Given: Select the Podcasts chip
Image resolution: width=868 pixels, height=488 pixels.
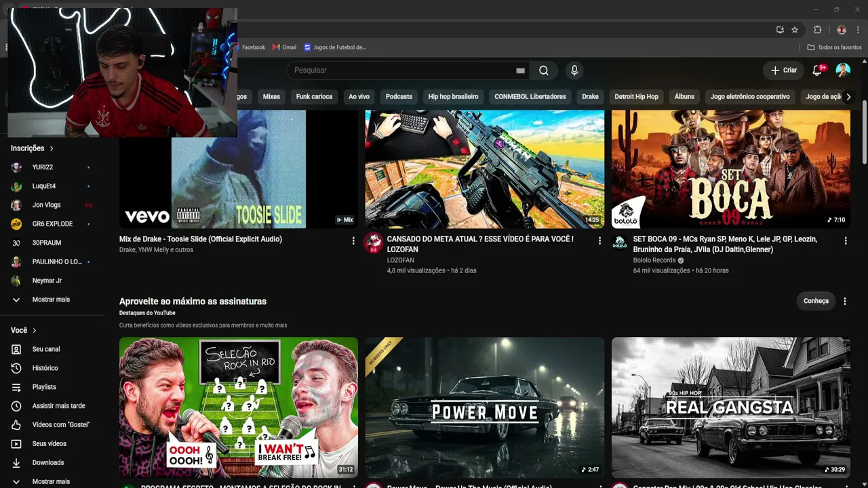Looking at the screenshot, I should tap(399, 97).
